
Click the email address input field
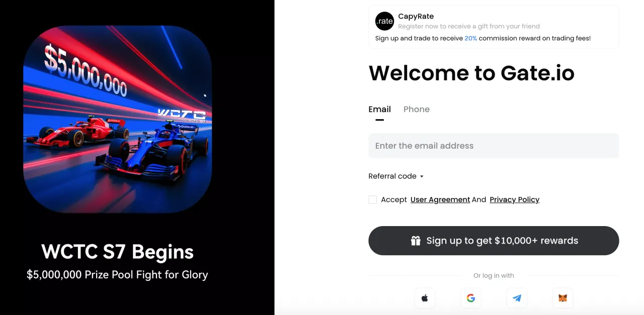494,146
